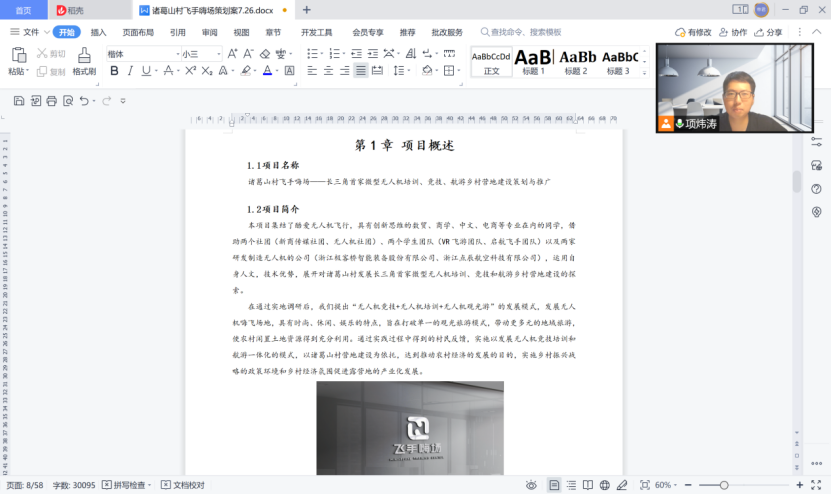
Task: Switch to outline view icon
Action: [x=571, y=485]
